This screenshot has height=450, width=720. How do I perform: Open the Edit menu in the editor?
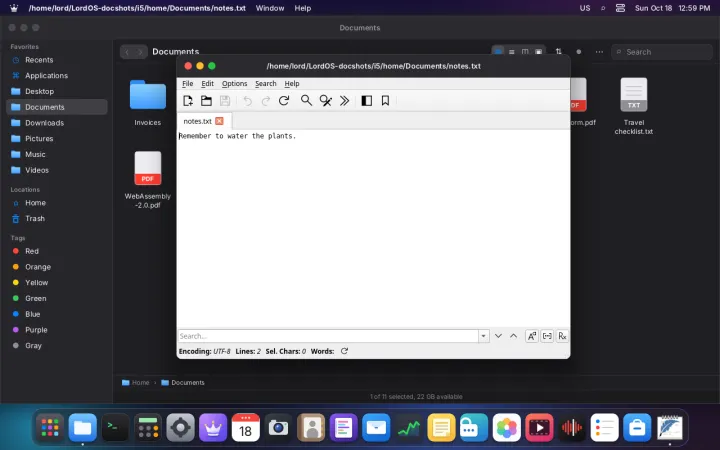point(208,84)
